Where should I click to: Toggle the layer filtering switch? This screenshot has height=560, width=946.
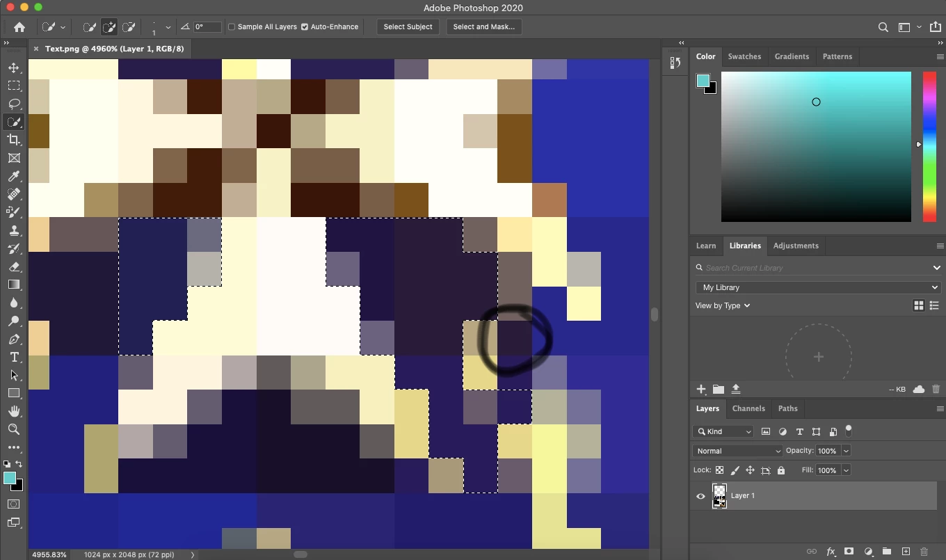pyautogui.click(x=849, y=431)
